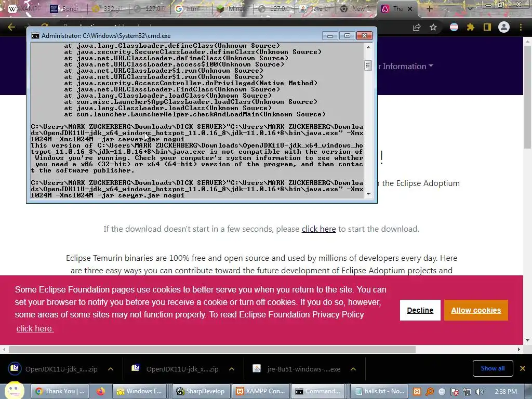Screen dimensions: 532x399
Task: Open the volume speaker tray icon
Action: (479, 392)
